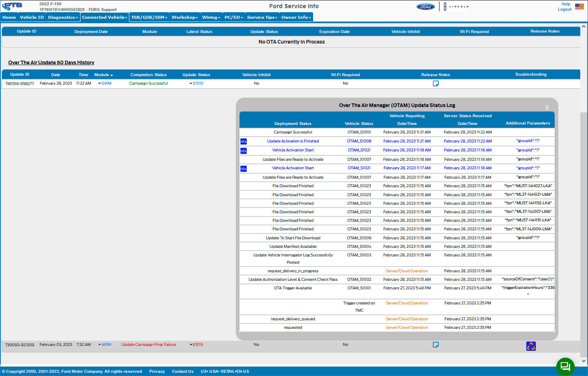Collapse the S1010 update status log

pos(196,83)
